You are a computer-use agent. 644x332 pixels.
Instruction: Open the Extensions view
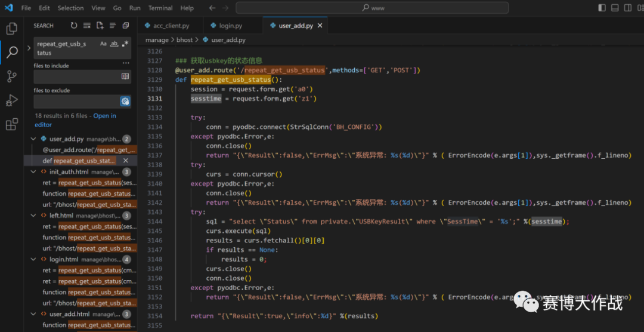(11, 124)
